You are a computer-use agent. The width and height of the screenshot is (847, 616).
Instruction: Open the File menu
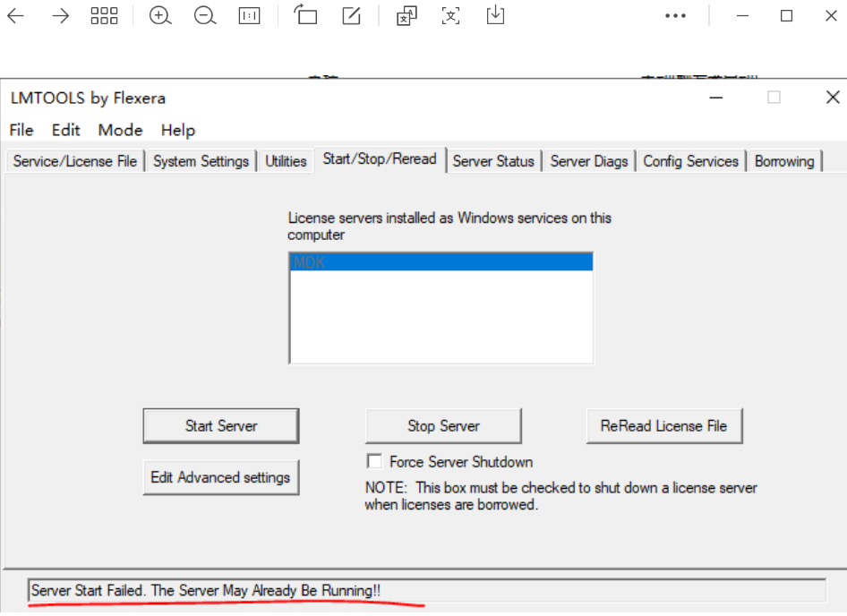click(x=21, y=130)
